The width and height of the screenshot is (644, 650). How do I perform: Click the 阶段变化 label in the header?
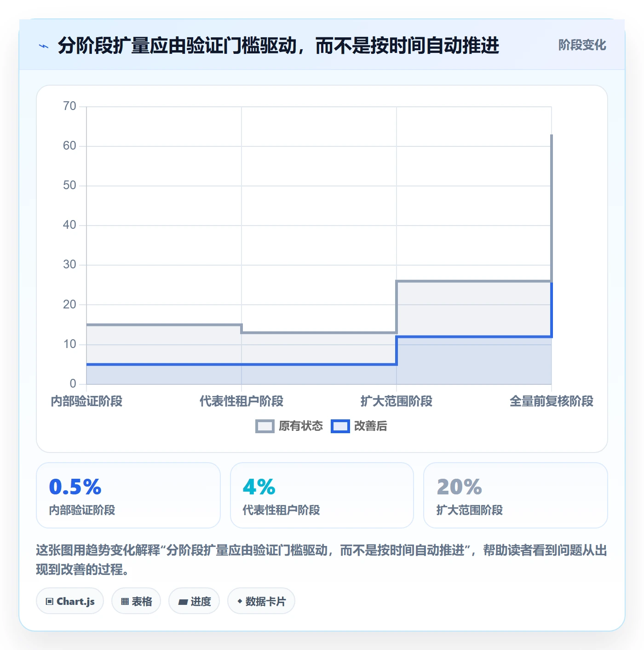point(582,45)
